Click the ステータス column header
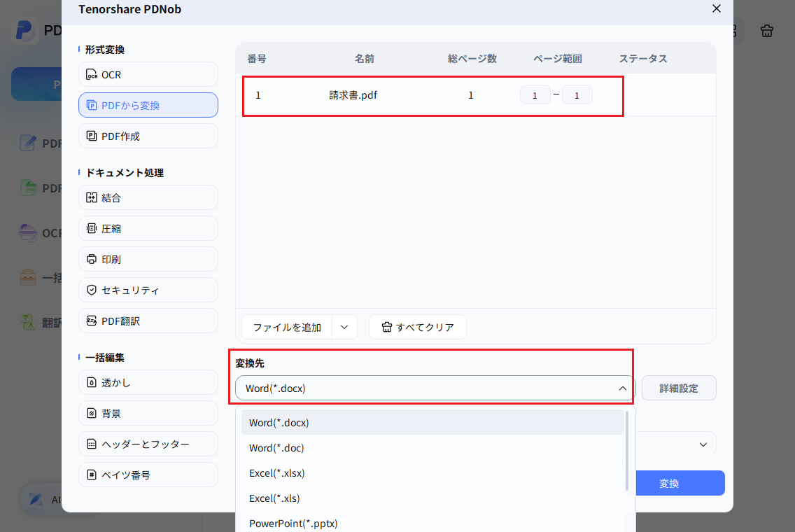 coord(643,59)
